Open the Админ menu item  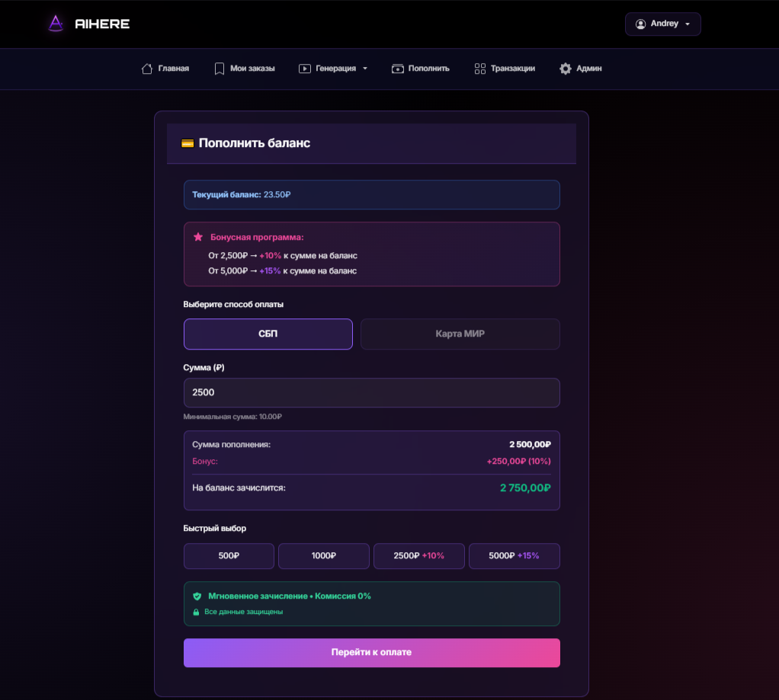(589, 69)
